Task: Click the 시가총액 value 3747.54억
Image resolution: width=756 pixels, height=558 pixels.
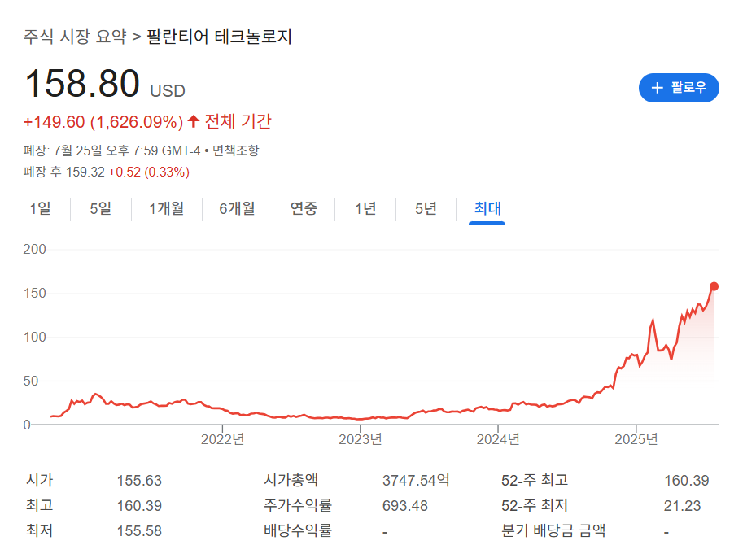Action: pos(416,481)
